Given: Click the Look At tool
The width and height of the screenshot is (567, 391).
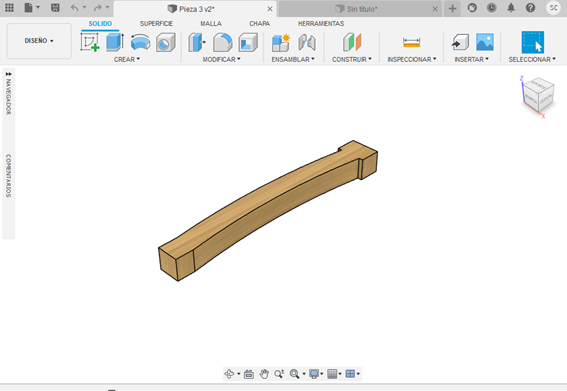Looking at the screenshot, I should 249,374.
